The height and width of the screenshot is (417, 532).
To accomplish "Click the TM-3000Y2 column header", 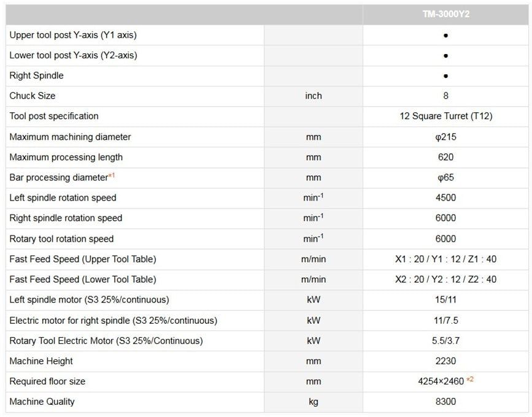I will (x=445, y=15).
